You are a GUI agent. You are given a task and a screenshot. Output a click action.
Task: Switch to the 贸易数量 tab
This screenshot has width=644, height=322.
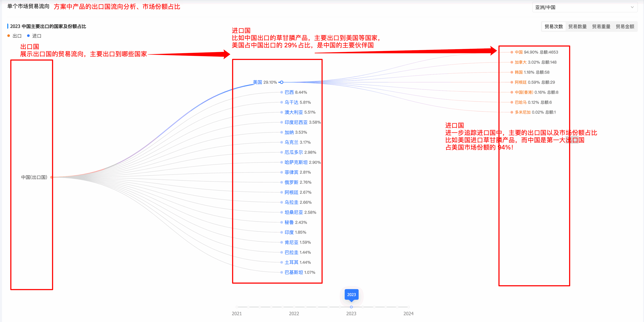578,26
